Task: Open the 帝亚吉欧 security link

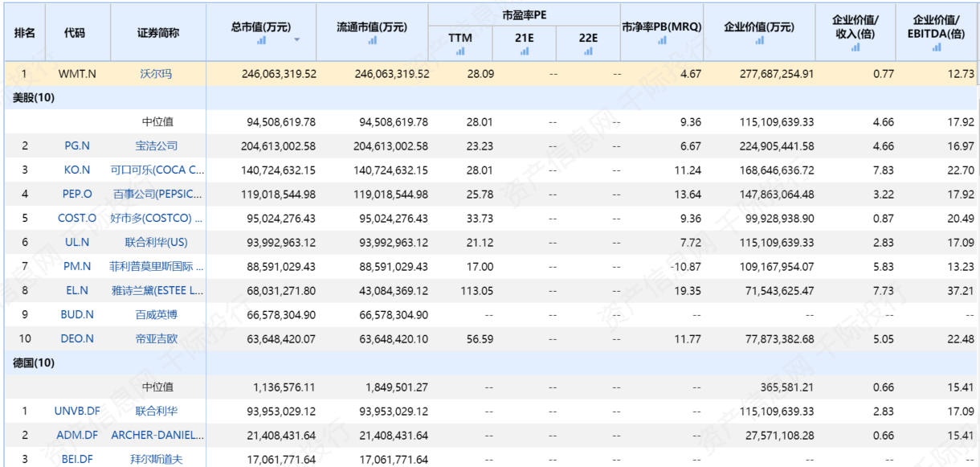Action: [157, 339]
